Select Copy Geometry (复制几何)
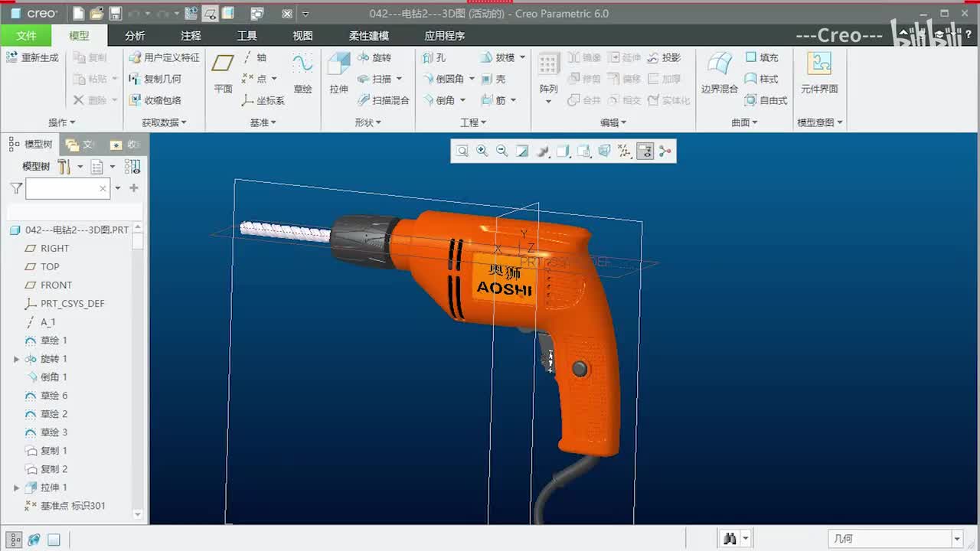 click(155, 79)
